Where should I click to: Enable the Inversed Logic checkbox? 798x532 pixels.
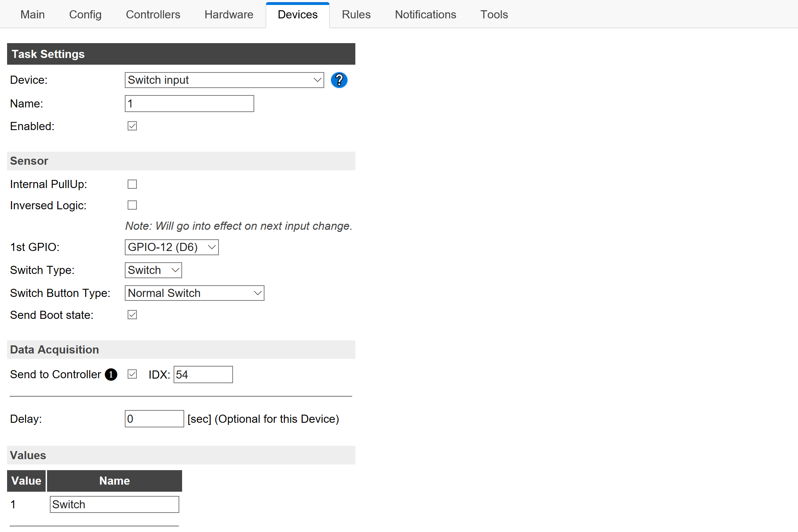coord(131,205)
